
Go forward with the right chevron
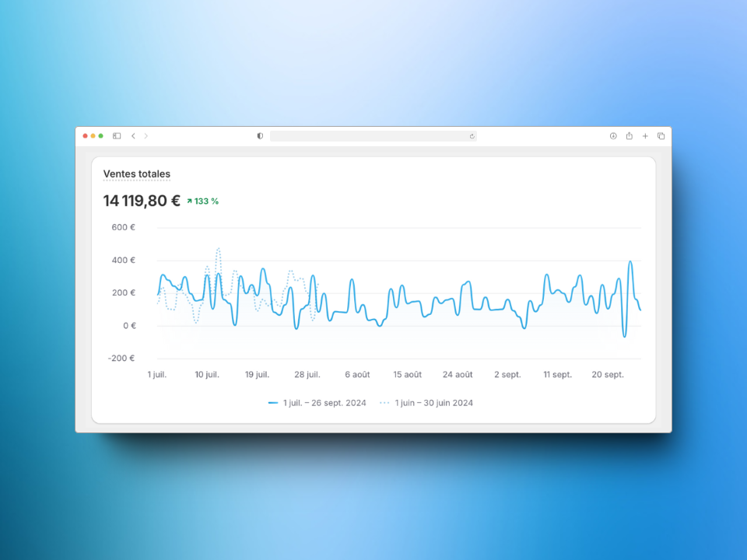tap(146, 136)
